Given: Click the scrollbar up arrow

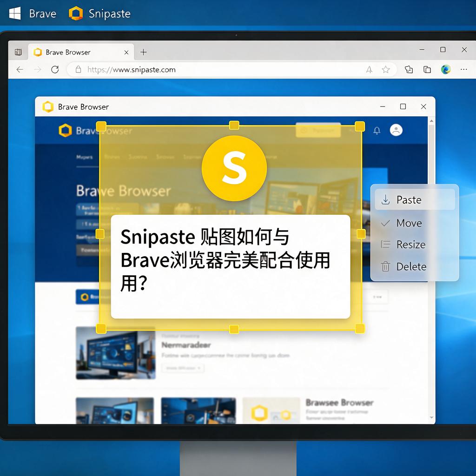Looking at the screenshot, I should [x=431, y=121].
